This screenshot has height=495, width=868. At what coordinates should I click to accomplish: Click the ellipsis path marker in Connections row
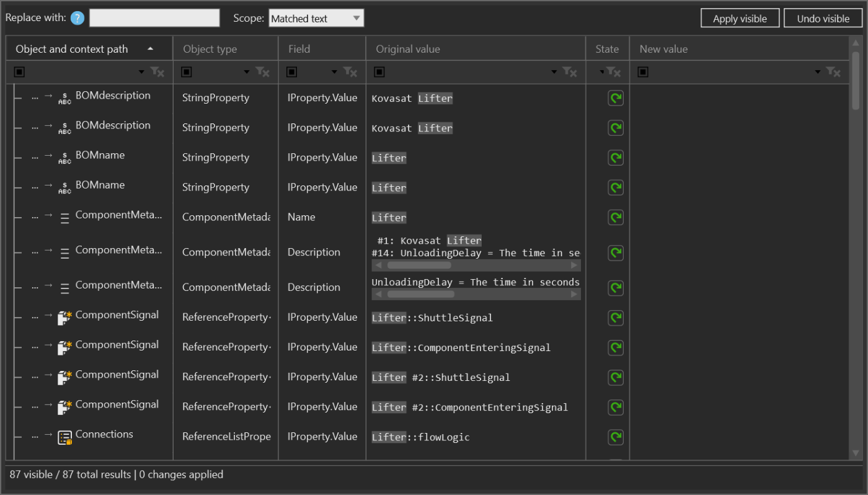click(x=35, y=435)
